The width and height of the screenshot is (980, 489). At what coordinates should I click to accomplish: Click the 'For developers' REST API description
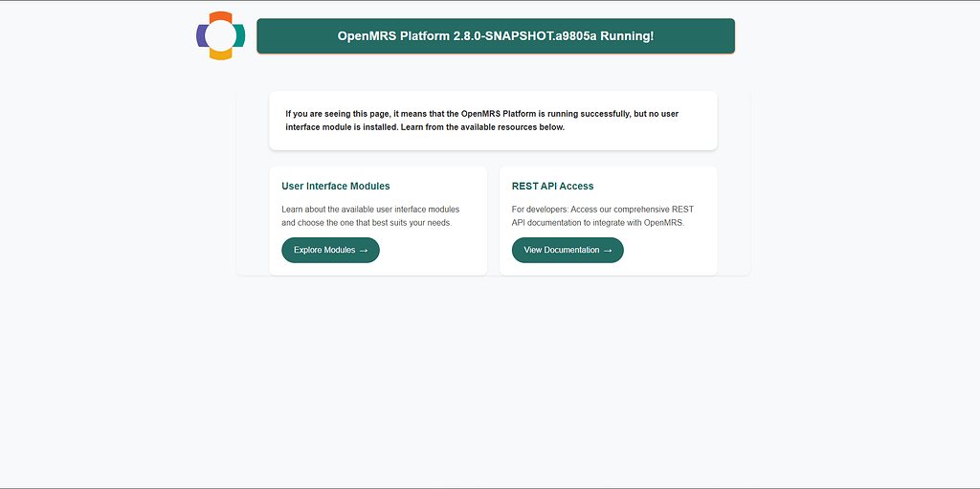tap(602, 210)
